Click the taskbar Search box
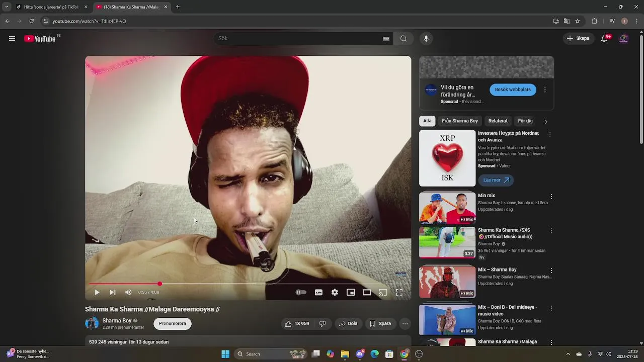644x362 pixels. pyautogui.click(x=272, y=354)
